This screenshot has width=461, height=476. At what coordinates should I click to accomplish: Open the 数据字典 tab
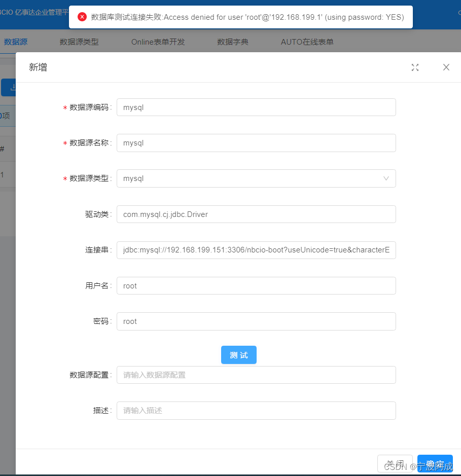pos(233,42)
